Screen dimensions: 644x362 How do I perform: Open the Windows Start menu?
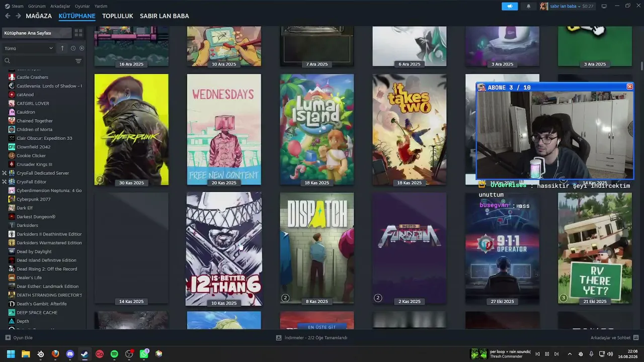pos(11,354)
